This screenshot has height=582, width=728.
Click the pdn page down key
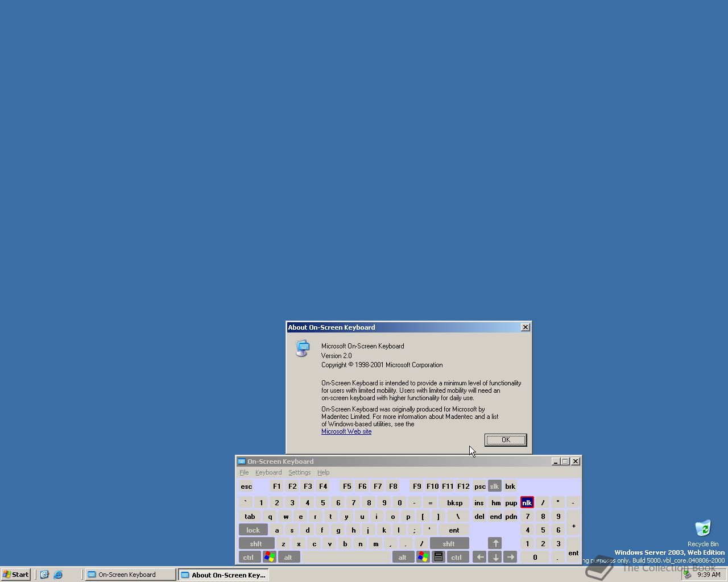[511, 516]
